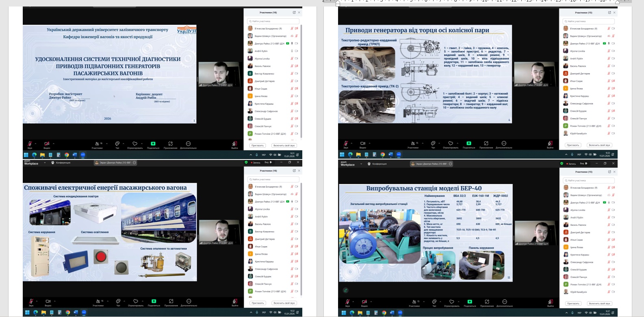Image resolution: width=644 pixels, height=317 pixels.
Task: Click Пригласить button beside the title slide
Action: click(x=258, y=145)
